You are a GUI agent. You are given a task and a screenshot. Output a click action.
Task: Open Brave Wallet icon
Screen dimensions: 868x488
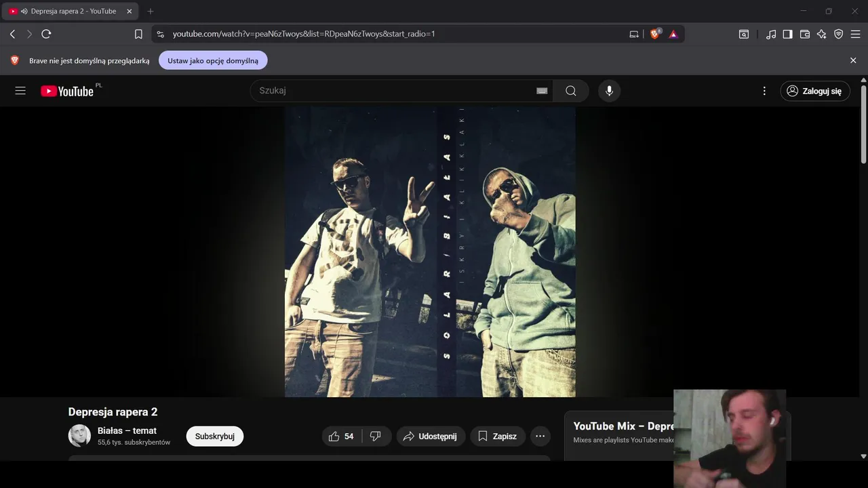[805, 34]
